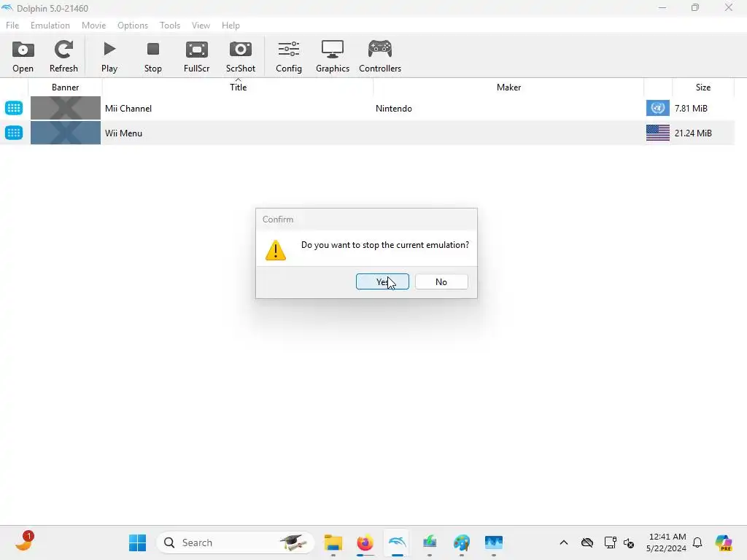This screenshot has height=560, width=747.
Task: Toggle fullscreen with the FullScr icon
Action: pyautogui.click(x=196, y=50)
